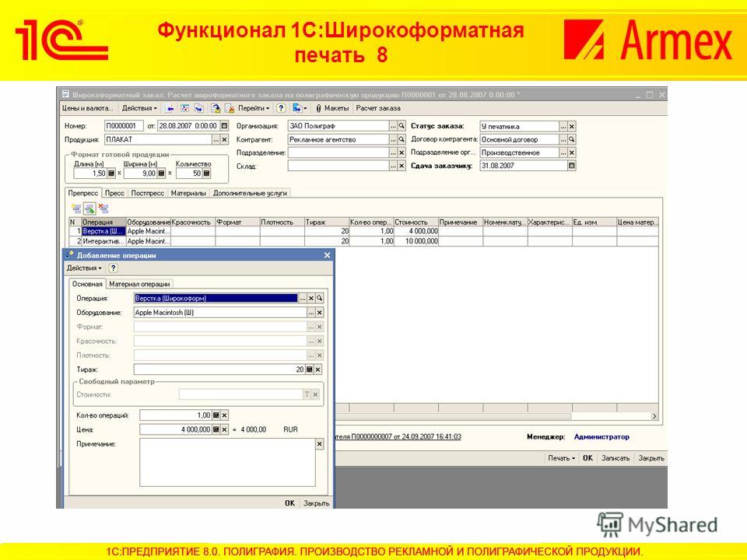Open calculator for Цена field
The image size is (747, 560).
(216, 429)
